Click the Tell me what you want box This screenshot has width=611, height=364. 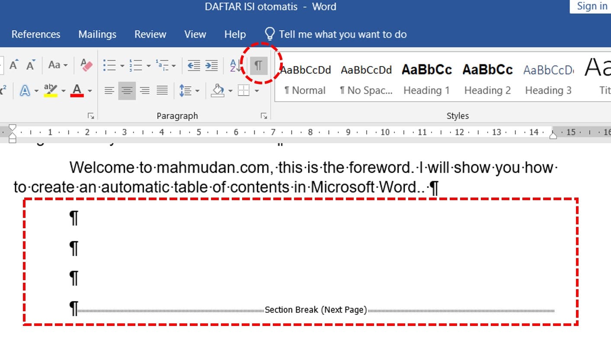(x=342, y=35)
